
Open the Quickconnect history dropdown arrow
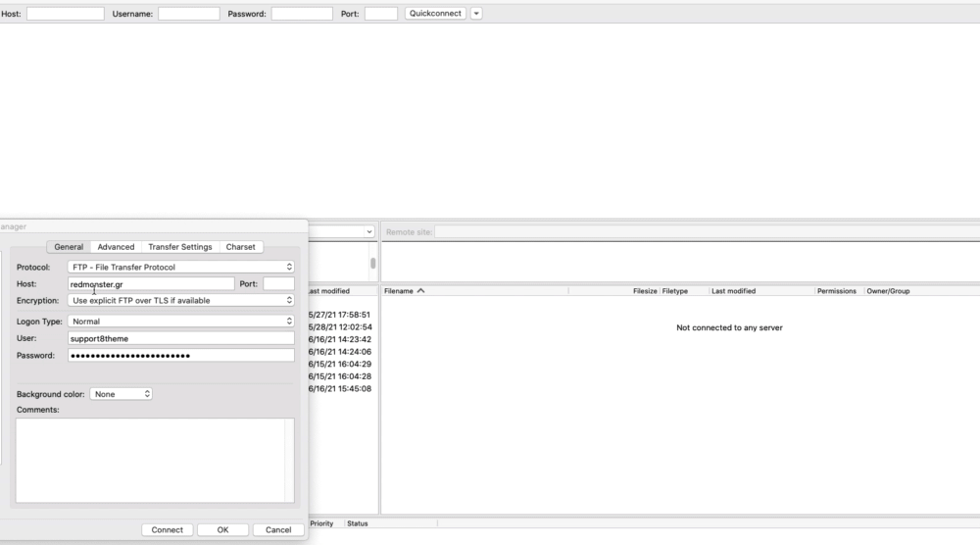pos(476,13)
